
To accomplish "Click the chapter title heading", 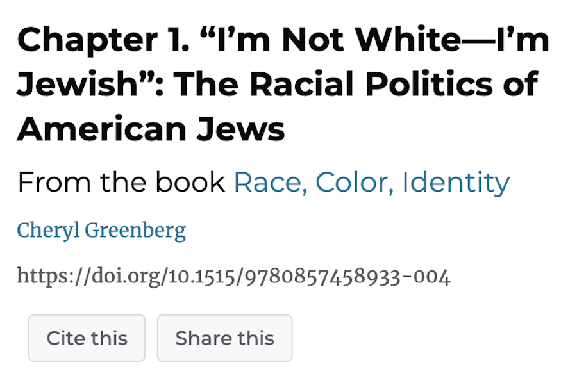I will pos(282,85).
